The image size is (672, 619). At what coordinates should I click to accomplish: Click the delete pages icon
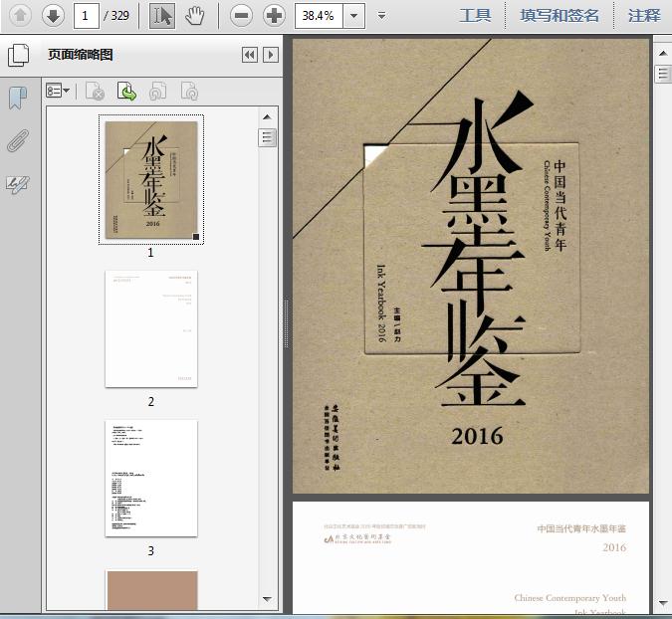(96, 92)
